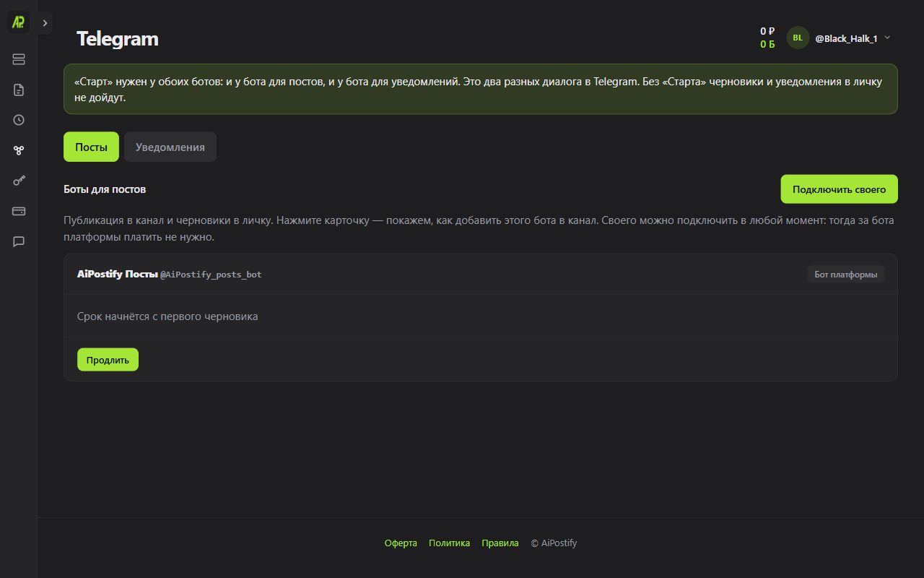Click the Продлить button
This screenshot has height=578, width=924.
(108, 360)
